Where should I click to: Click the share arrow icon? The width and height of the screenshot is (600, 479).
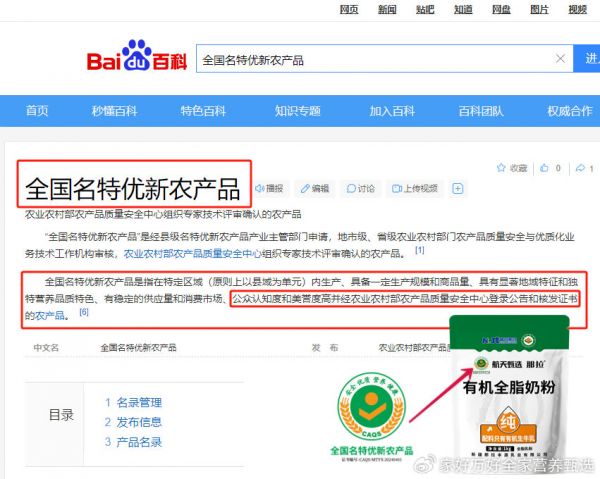point(580,168)
